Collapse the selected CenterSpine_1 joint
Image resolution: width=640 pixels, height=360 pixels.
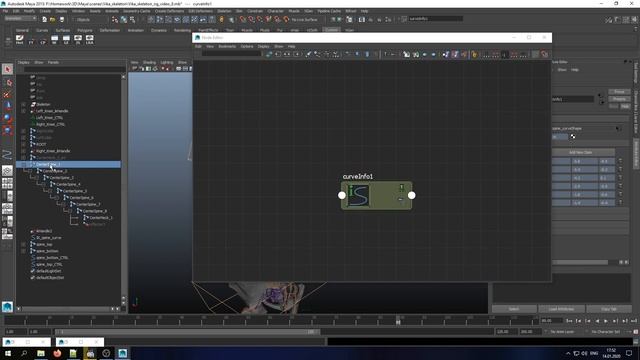tap(23, 164)
